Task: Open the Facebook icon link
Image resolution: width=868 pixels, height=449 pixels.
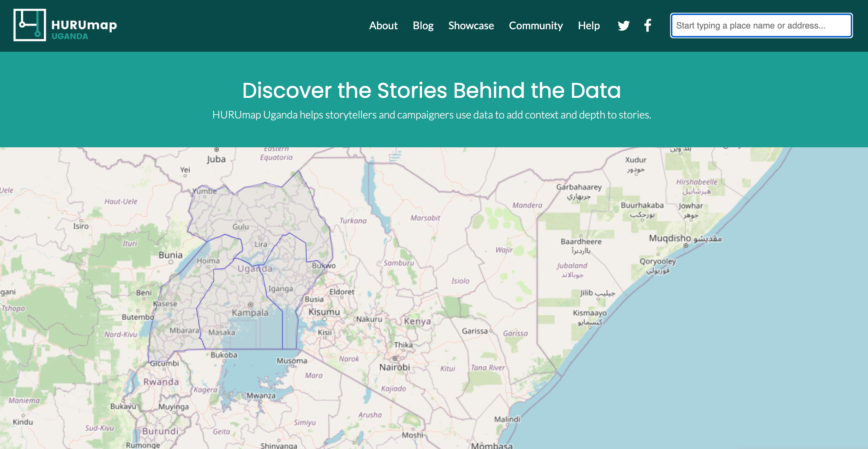Action: pos(648,25)
